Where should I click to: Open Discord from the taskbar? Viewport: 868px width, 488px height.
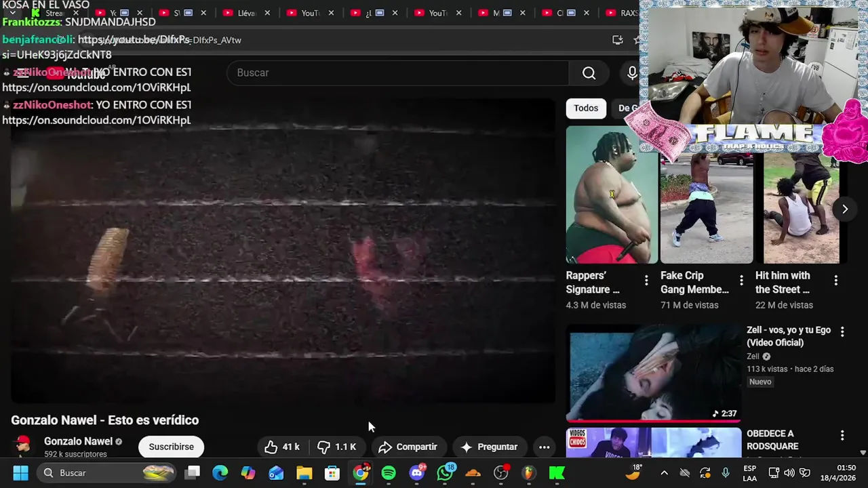tap(417, 472)
